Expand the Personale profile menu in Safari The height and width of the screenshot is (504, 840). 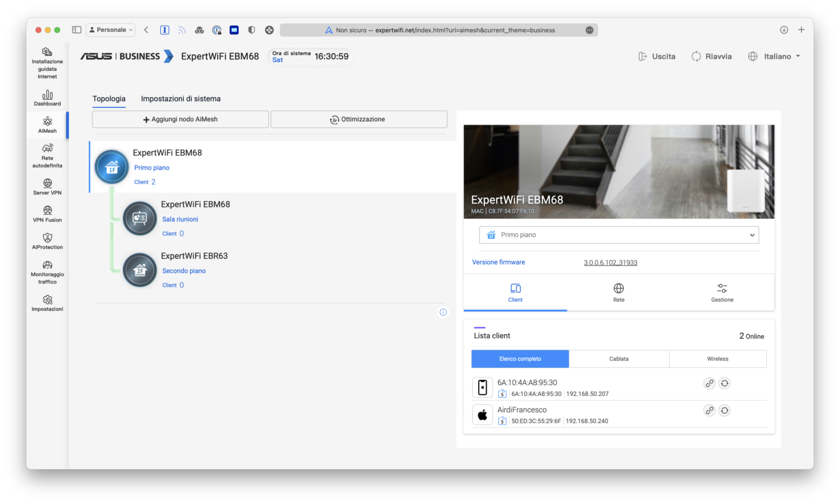(110, 30)
